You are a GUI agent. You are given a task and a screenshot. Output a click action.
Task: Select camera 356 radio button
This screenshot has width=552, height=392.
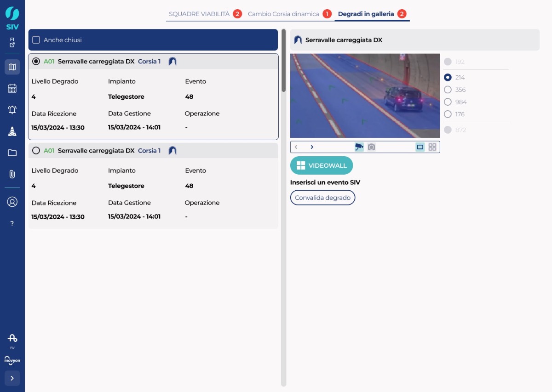[448, 90]
